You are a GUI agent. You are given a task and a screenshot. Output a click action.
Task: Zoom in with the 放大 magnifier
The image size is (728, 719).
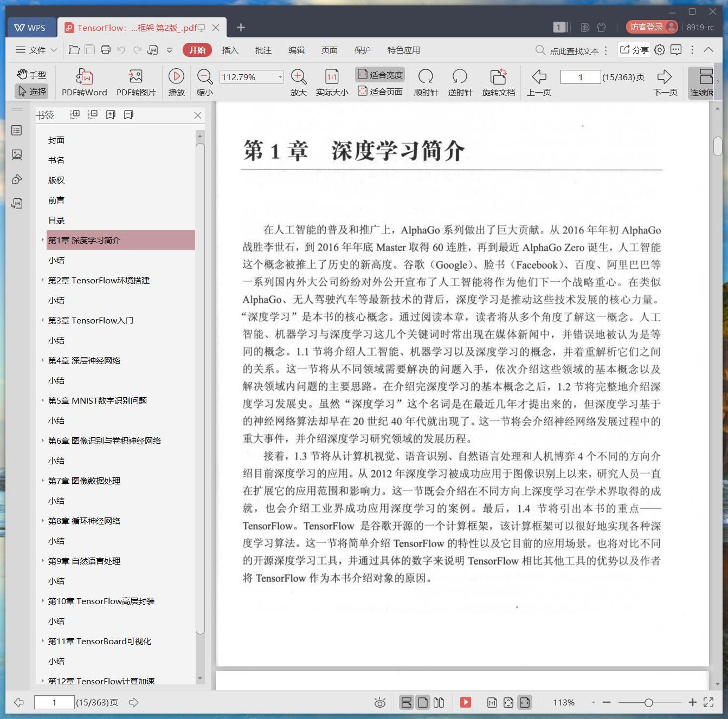coord(299,82)
